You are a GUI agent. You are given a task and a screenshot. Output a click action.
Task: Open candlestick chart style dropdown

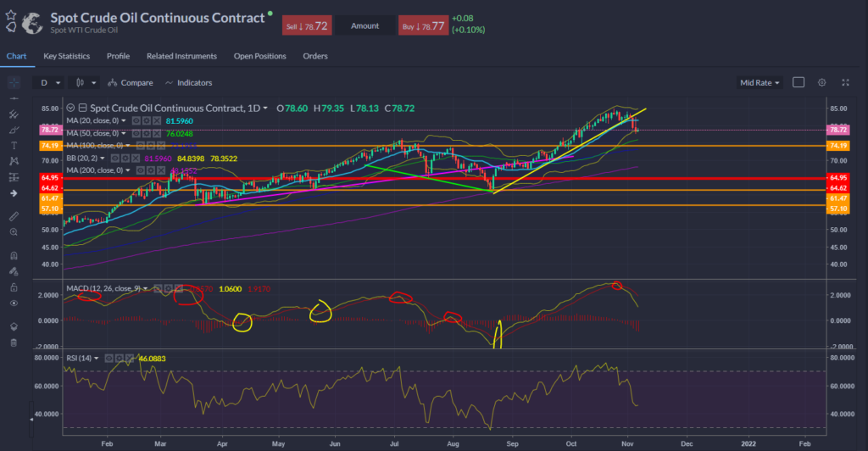pos(86,83)
